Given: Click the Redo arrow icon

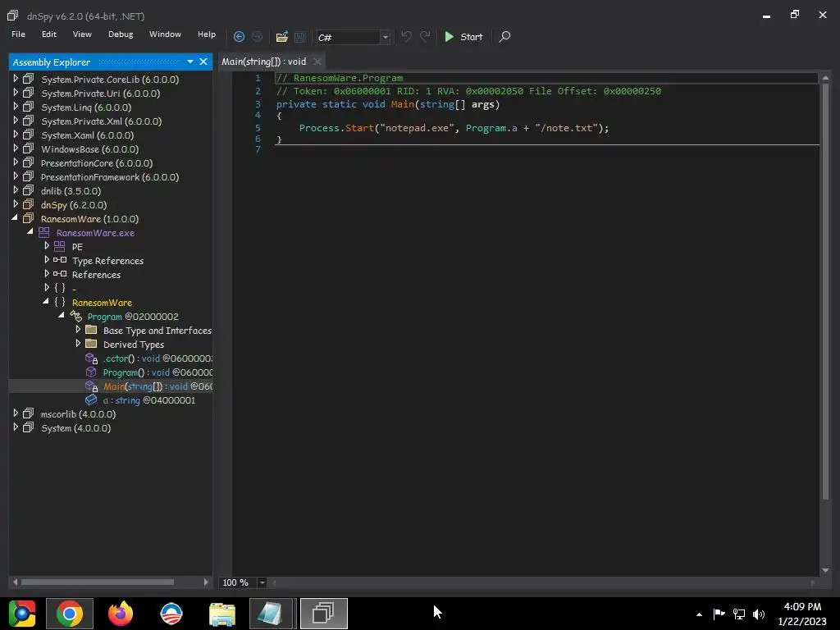Looking at the screenshot, I should (425, 36).
